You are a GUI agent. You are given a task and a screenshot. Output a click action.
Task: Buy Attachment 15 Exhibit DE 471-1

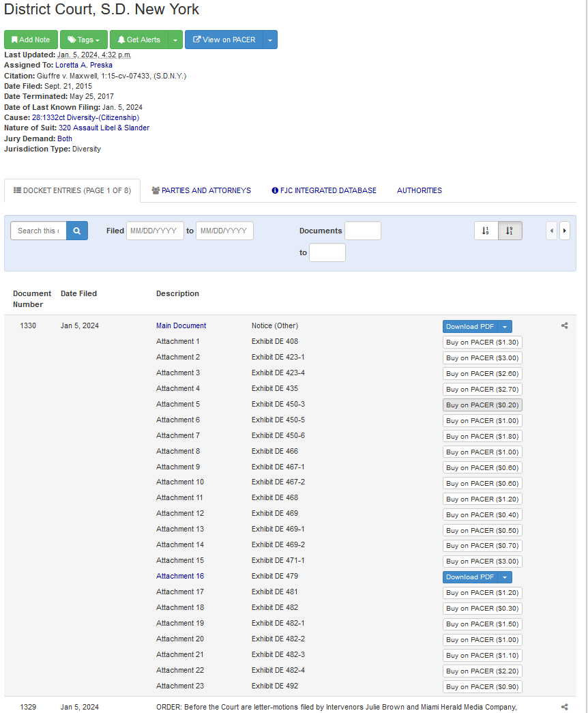coord(482,562)
